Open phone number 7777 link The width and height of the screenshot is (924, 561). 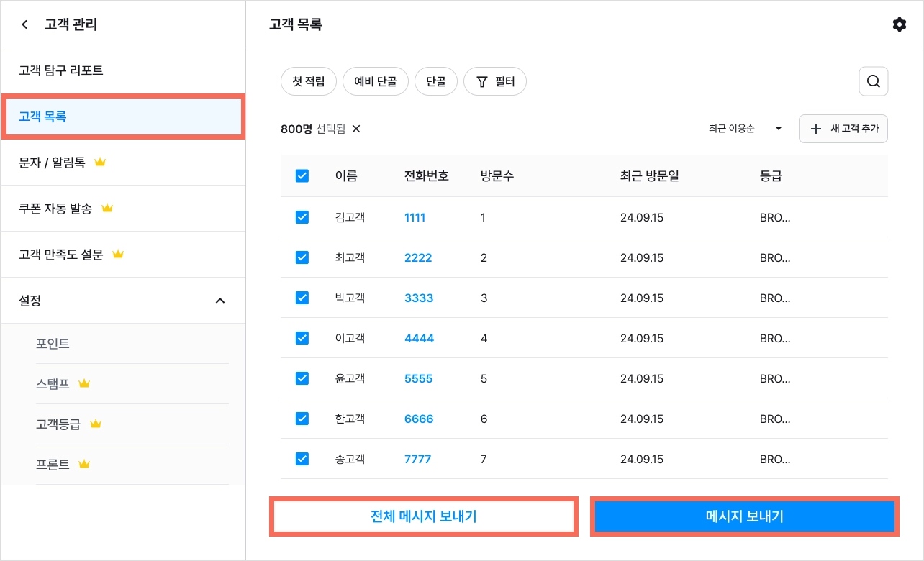pos(418,459)
